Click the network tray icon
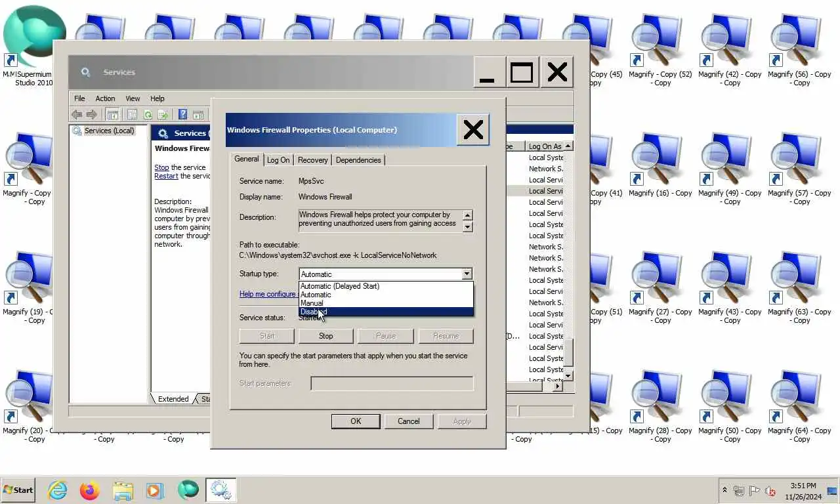840x504 pixels. click(739, 491)
